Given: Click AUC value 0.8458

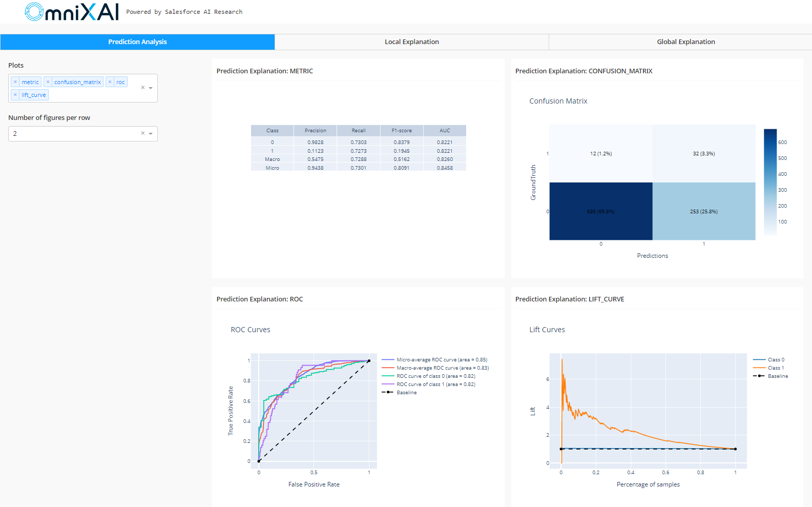Looking at the screenshot, I should 445,168.
